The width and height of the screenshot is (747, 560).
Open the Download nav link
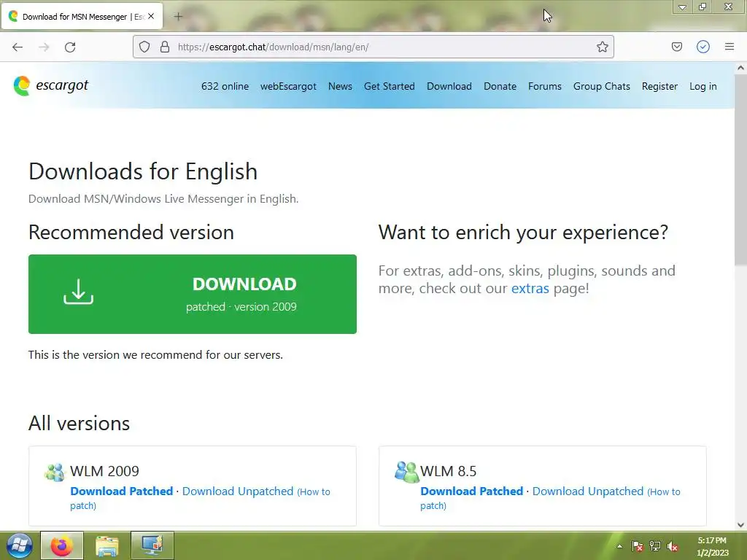pos(449,86)
